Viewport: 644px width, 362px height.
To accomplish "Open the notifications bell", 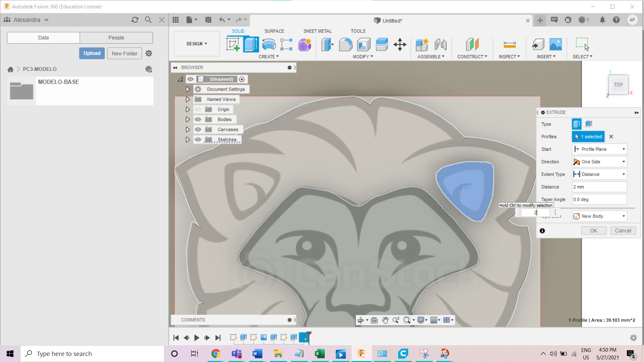I will coord(602,20).
